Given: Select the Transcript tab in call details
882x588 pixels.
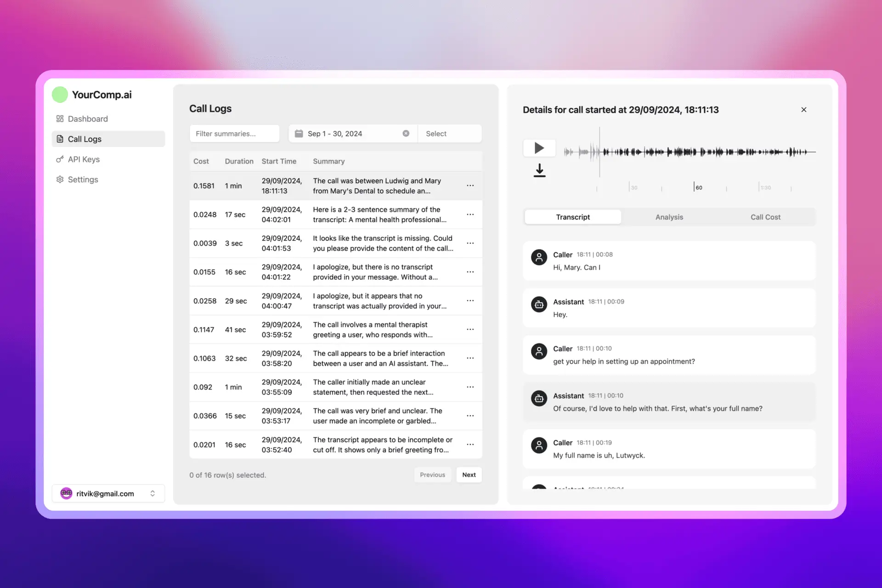Looking at the screenshot, I should (572, 216).
